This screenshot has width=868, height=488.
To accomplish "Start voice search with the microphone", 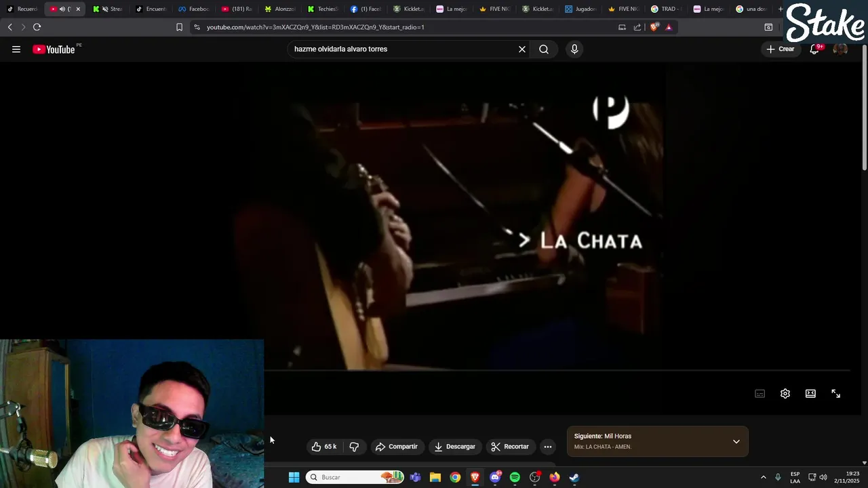I will [x=574, y=49].
